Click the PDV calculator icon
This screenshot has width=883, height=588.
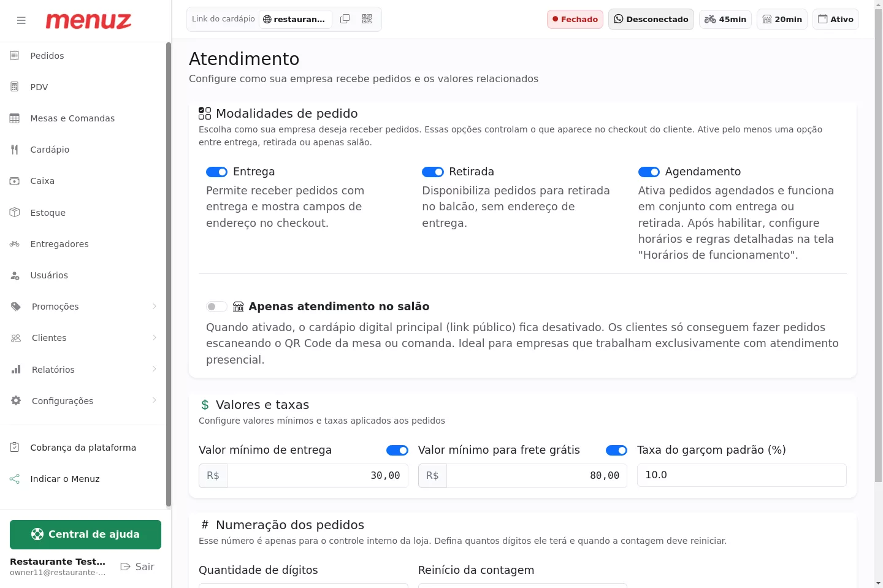(15, 87)
